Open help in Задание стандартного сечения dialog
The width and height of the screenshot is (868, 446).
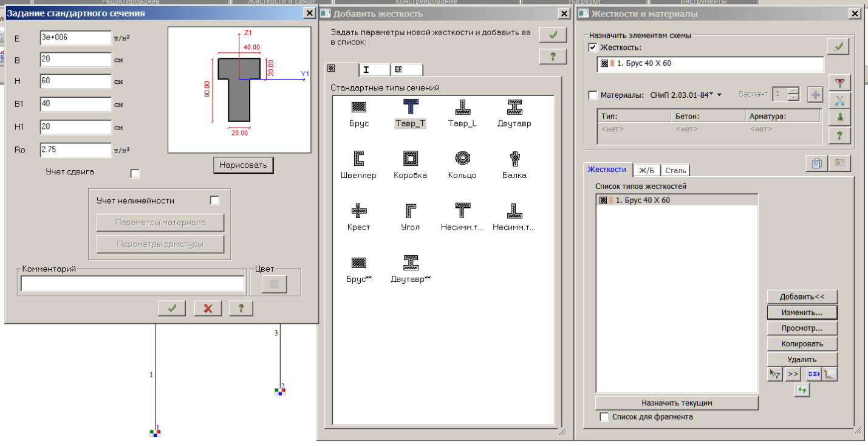[241, 308]
